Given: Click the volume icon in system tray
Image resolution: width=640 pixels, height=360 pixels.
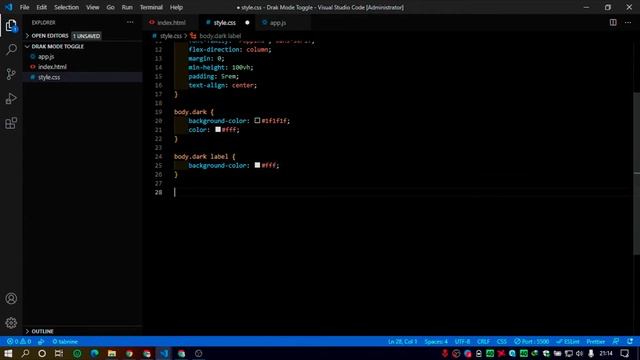Looking at the screenshot, I should pos(580,353).
